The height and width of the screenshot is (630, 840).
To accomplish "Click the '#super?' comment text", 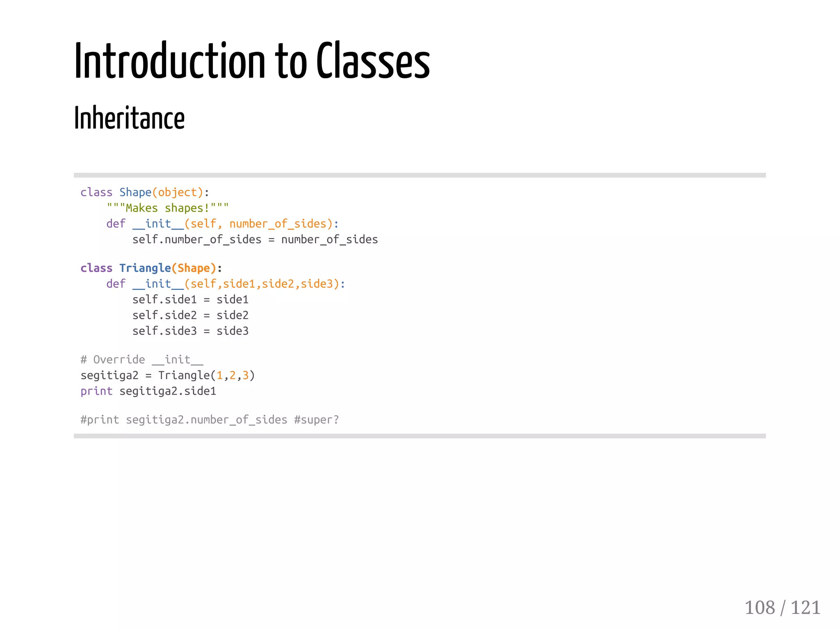I will click(316, 420).
